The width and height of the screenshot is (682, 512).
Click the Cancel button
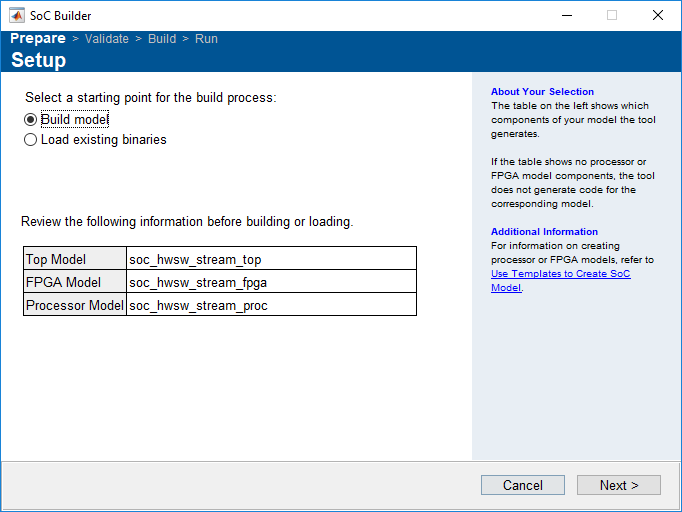point(523,485)
